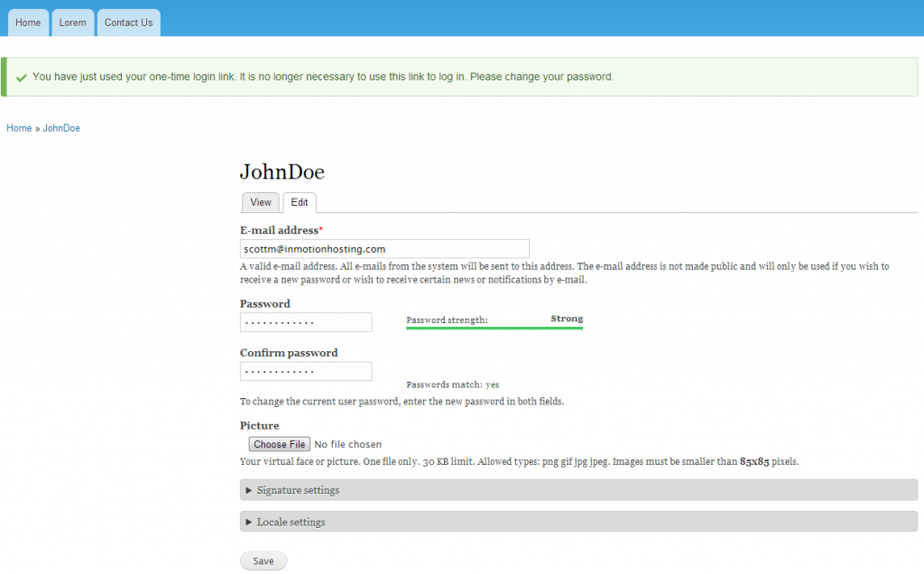Click the password strength indicator bar

point(494,329)
